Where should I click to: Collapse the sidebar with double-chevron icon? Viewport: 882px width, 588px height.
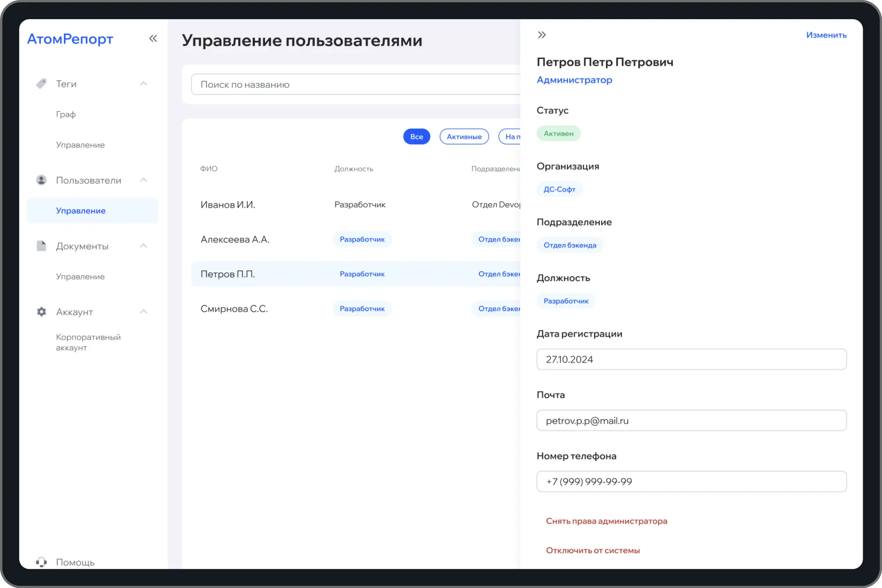(153, 38)
